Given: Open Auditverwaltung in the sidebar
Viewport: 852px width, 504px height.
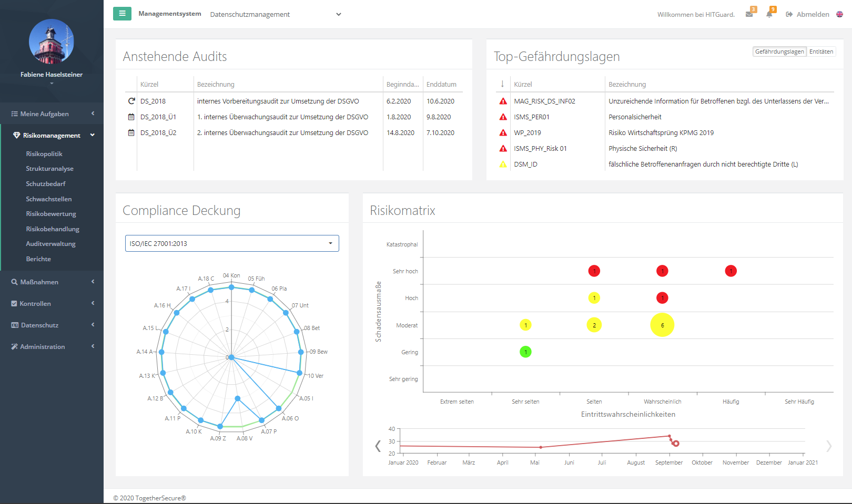Looking at the screenshot, I should point(50,244).
